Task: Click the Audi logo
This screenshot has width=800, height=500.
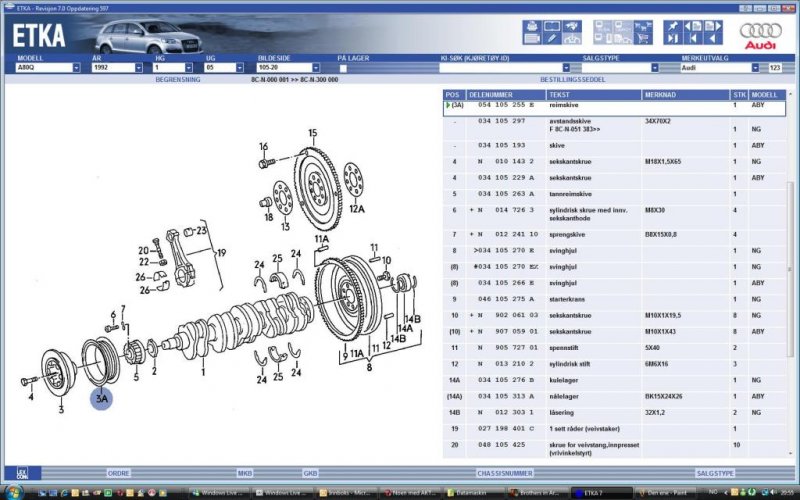Action: click(x=764, y=31)
